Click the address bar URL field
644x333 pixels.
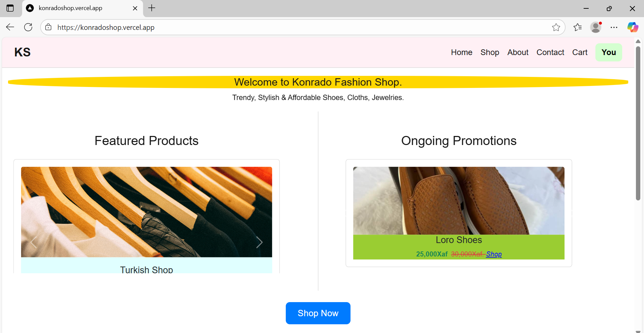click(x=268, y=27)
